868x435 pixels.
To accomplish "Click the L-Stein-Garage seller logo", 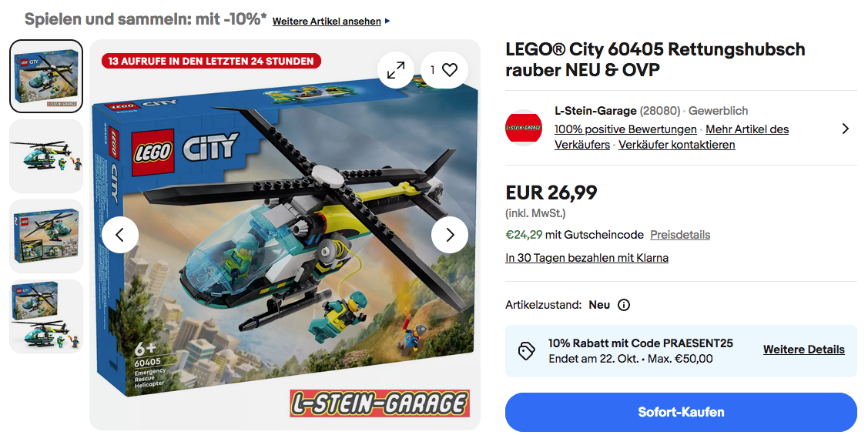I will click(x=524, y=128).
